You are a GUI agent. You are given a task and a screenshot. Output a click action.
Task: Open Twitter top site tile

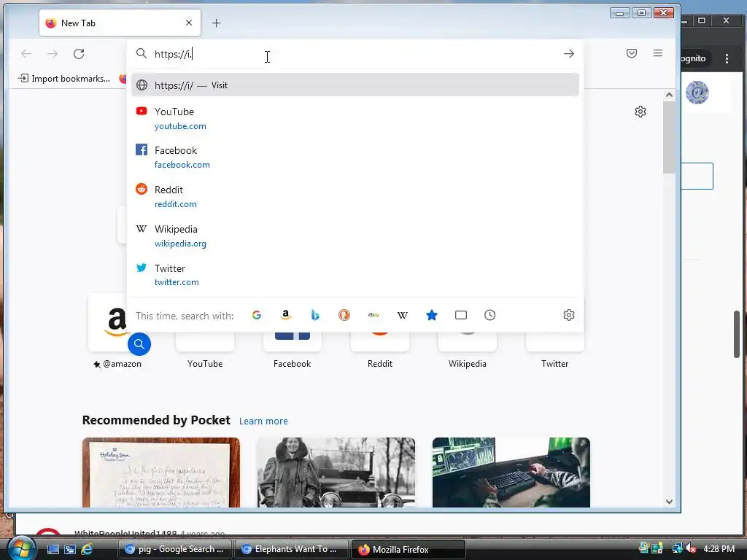tap(554, 350)
